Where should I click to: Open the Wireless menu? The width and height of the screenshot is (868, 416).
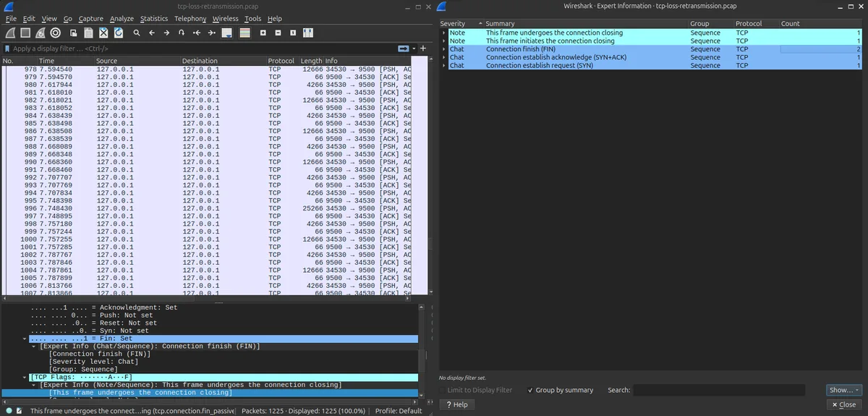pos(226,18)
